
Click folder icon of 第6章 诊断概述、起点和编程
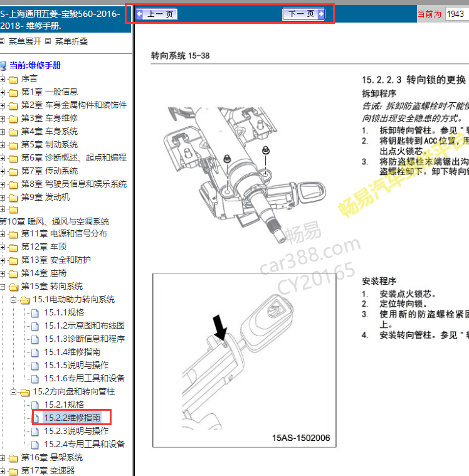13,159
